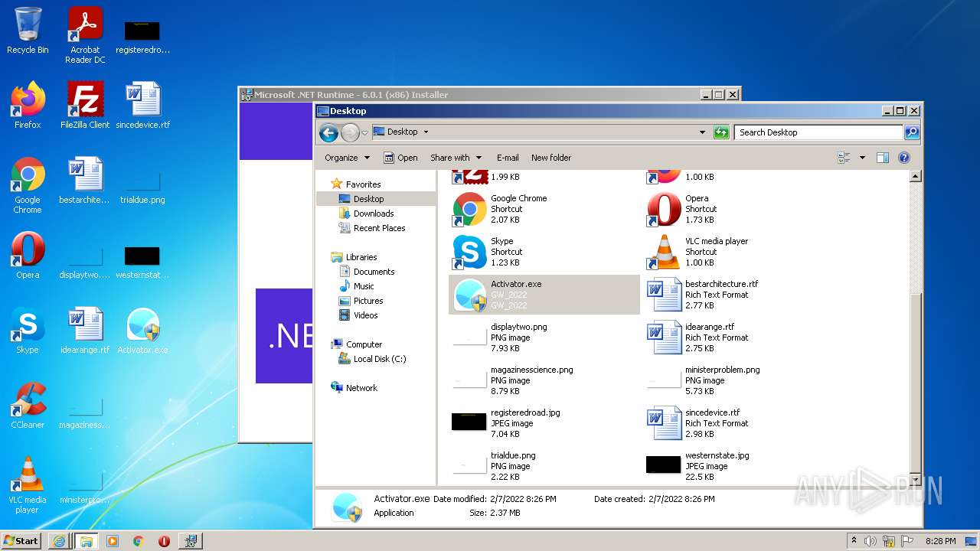
Task: Select the Firefox desktop shortcut
Action: [28, 106]
